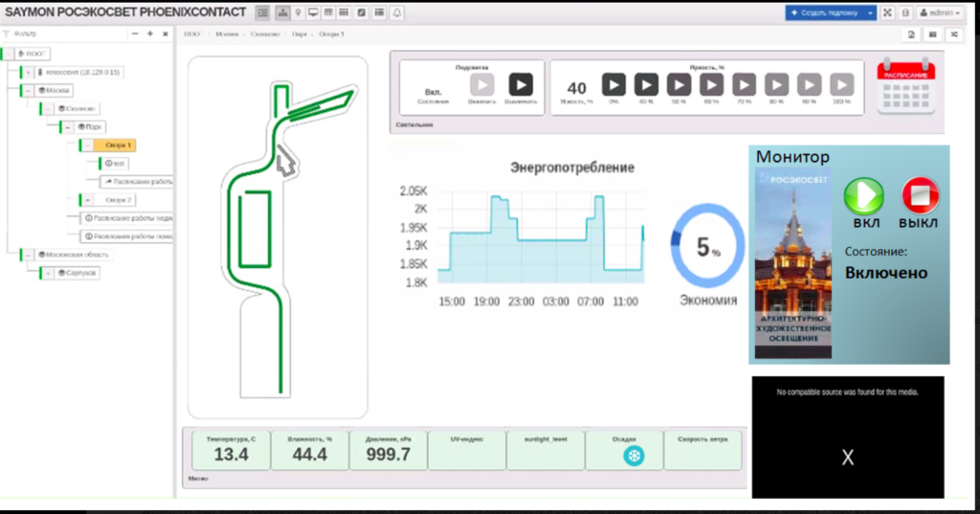
Task: Click the Создать подложку button
Action: (x=823, y=12)
